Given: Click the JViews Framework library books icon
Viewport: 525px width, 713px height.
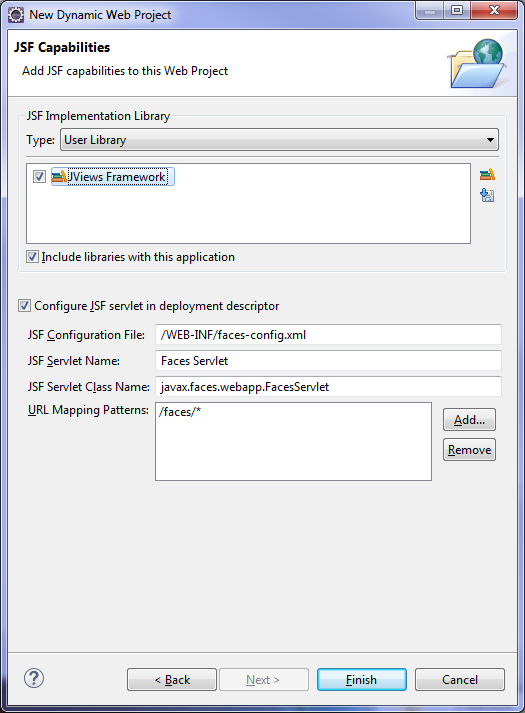Looking at the screenshot, I should click(x=59, y=176).
